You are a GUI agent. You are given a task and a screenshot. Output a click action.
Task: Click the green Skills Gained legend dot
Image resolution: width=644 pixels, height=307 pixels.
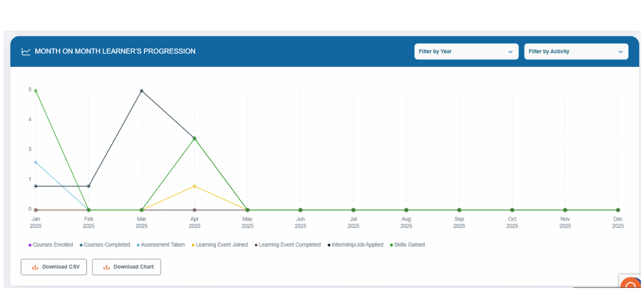[391, 245]
